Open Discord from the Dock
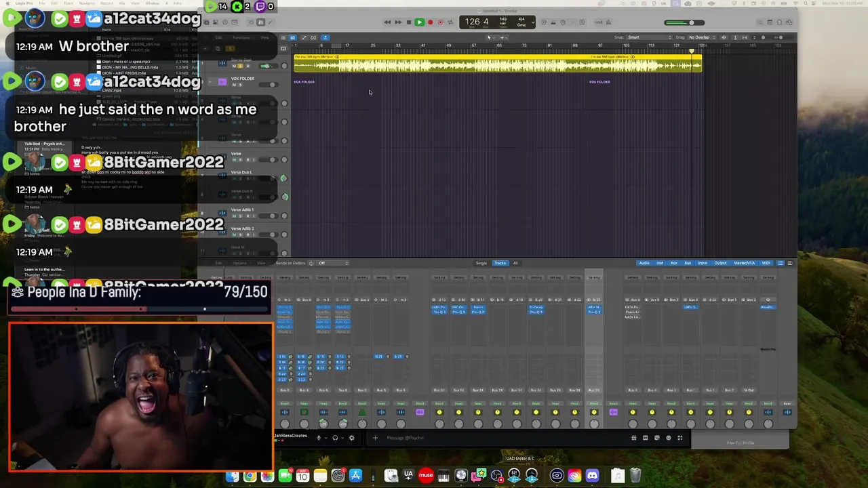Viewport: 868px width, 488px height. tap(592, 476)
